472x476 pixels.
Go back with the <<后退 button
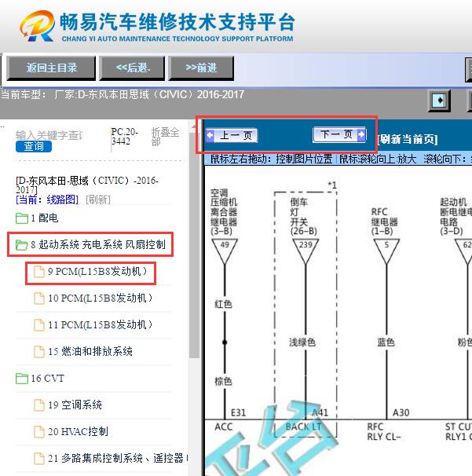133,68
